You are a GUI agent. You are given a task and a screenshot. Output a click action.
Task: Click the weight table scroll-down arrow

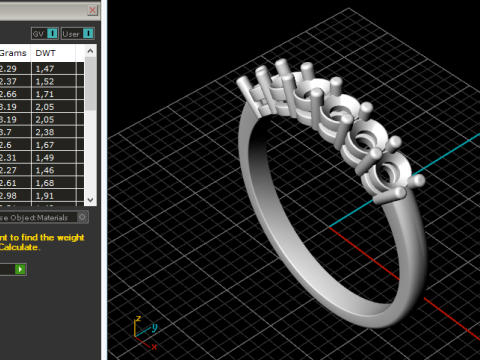pyautogui.click(x=90, y=200)
